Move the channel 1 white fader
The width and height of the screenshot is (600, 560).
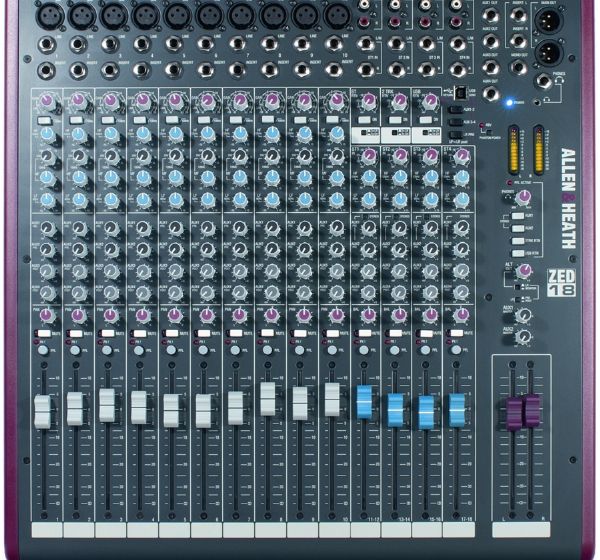[42, 413]
